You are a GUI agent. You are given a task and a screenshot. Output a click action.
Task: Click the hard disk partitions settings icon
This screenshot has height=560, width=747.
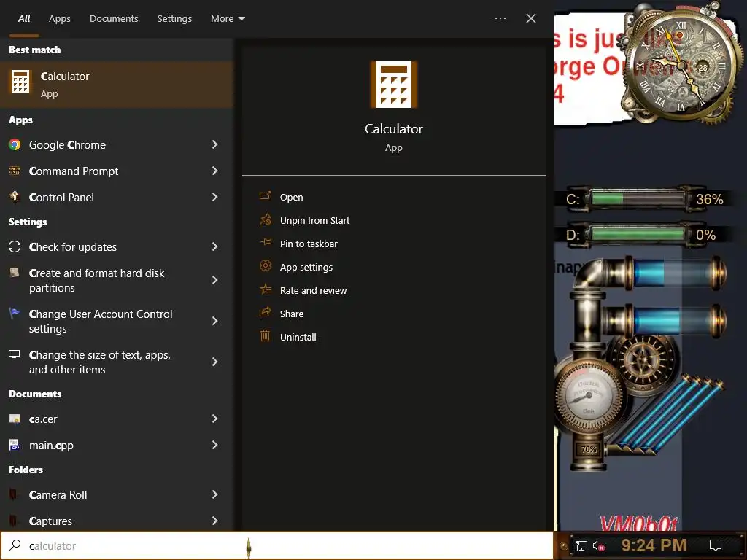[x=15, y=273]
